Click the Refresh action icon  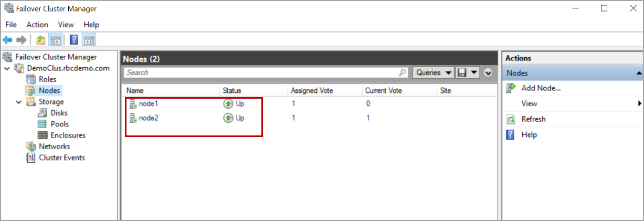(x=511, y=119)
